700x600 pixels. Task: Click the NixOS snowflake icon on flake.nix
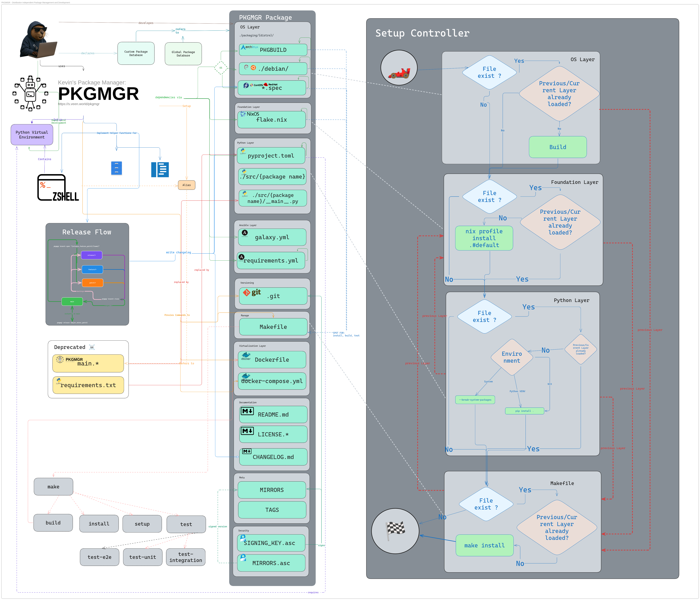243,114
